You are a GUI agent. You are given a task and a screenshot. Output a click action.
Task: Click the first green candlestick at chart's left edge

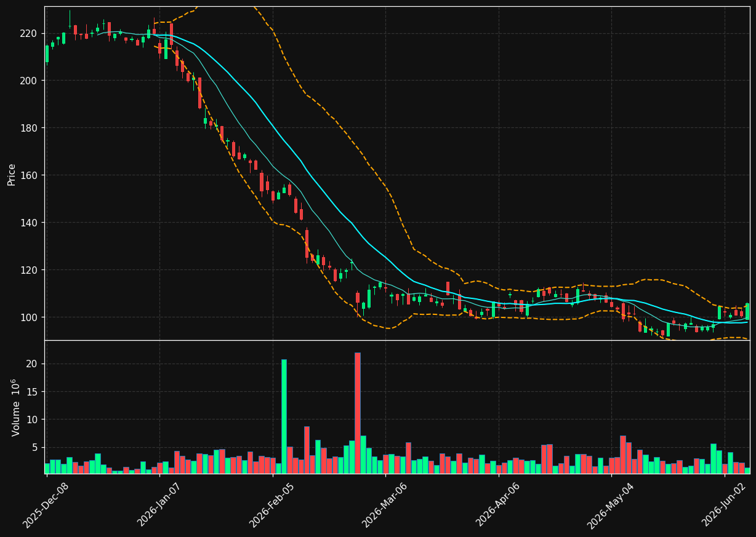click(47, 54)
